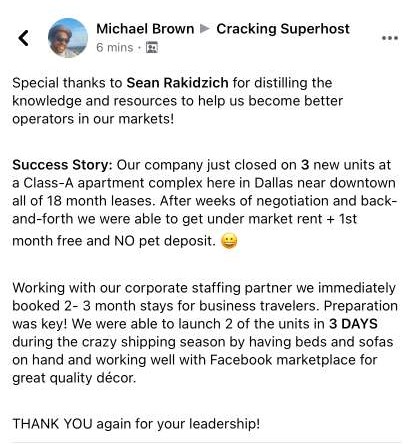
Task: Visit the Cracking Superhost group
Action: pyautogui.click(x=283, y=29)
